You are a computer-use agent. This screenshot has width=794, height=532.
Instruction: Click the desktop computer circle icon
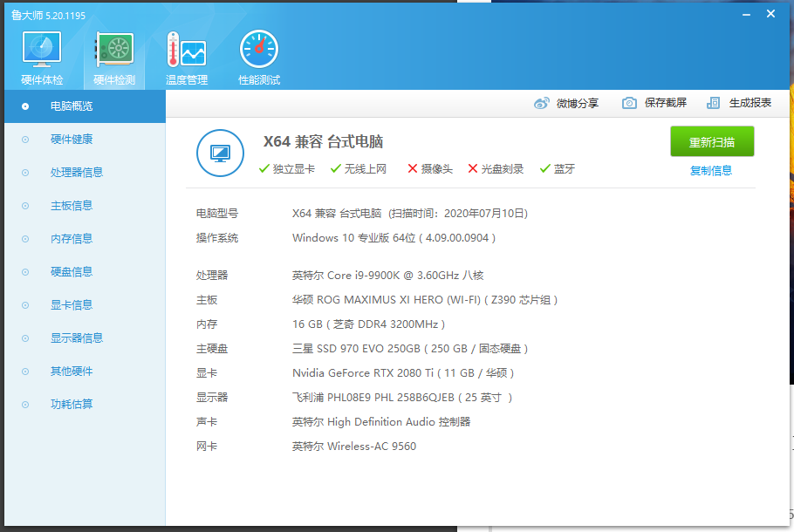click(220, 153)
